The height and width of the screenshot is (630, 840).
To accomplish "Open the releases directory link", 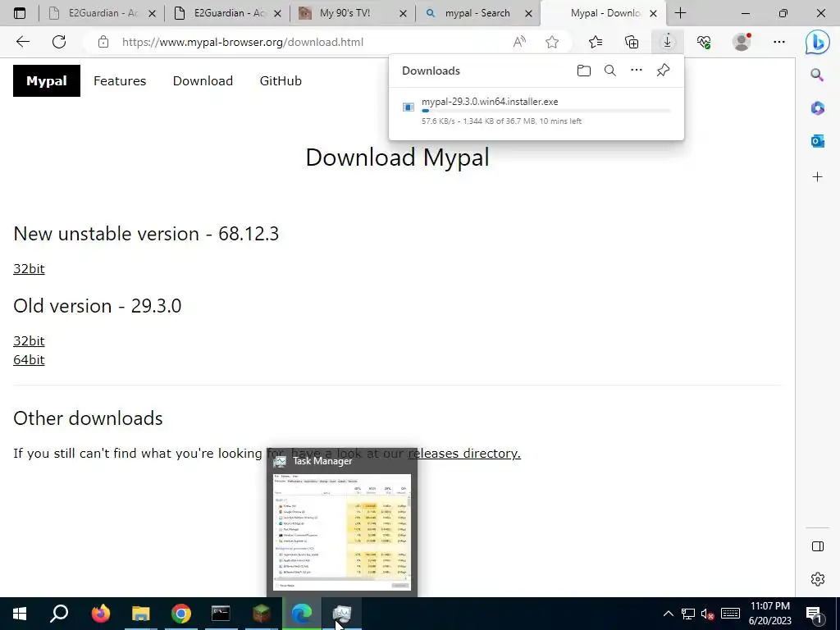I will (464, 453).
